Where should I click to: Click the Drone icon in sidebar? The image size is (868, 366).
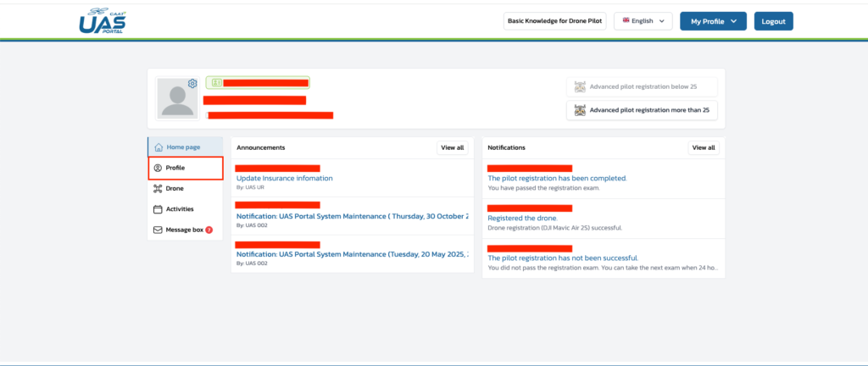click(x=158, y=188)
